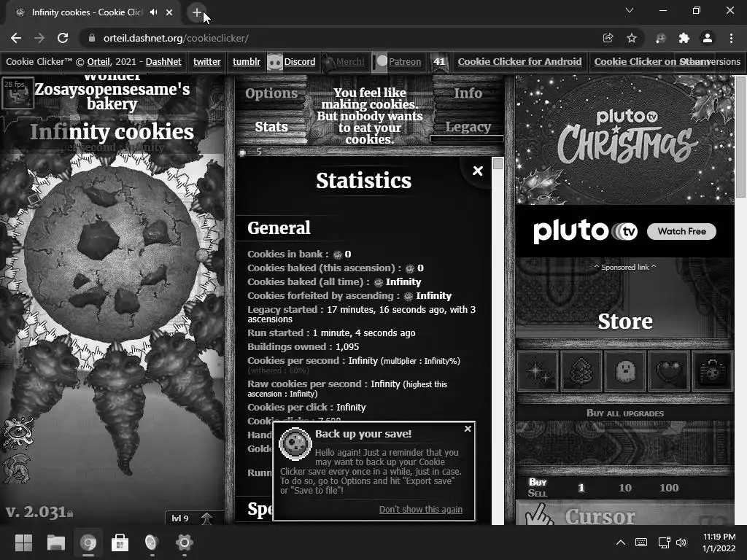Click the Discord icon in top bar
747x560 pixels.
click(x=275, y=62)
